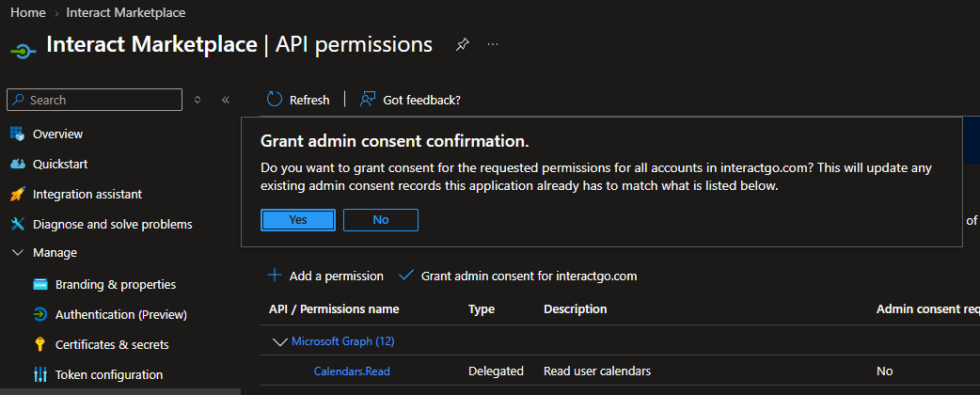Collapse the Microsoft Graph (12) group chevron
This screenshot has height=395, width=980.
[278, 341]
